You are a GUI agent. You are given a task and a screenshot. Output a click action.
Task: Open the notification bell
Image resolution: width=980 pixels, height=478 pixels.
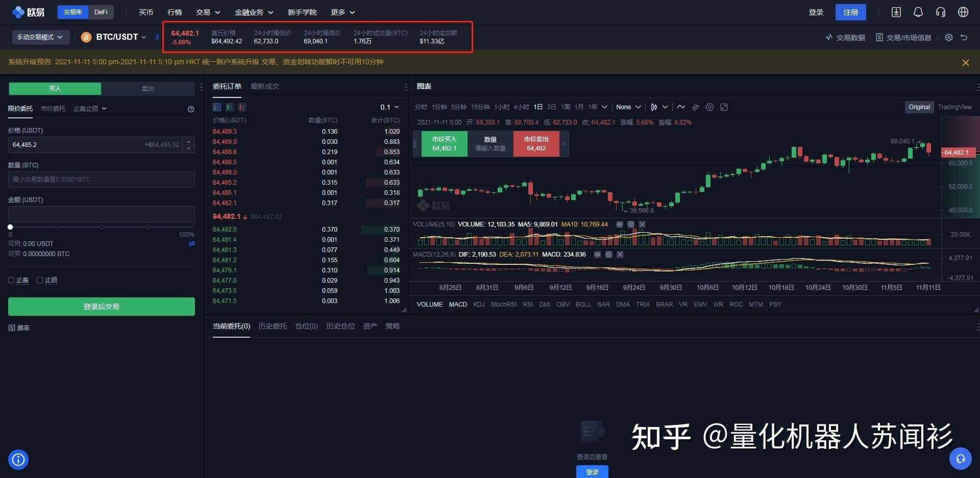918,12
